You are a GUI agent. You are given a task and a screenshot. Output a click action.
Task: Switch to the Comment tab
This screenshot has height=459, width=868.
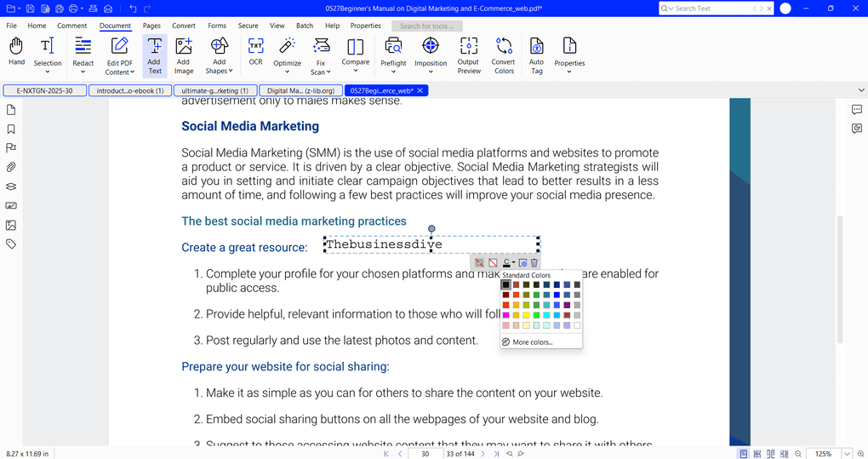72,26
